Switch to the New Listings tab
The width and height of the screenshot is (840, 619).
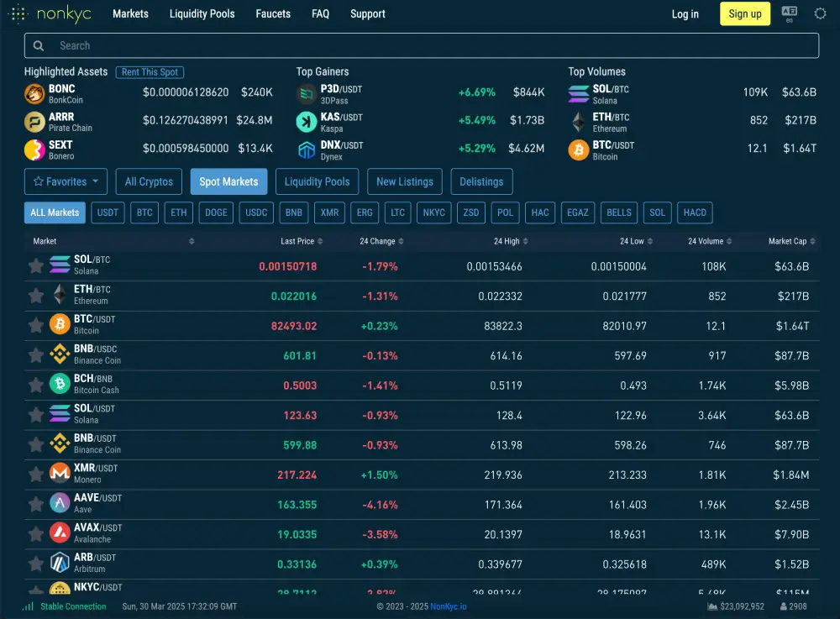click(405, 181)
